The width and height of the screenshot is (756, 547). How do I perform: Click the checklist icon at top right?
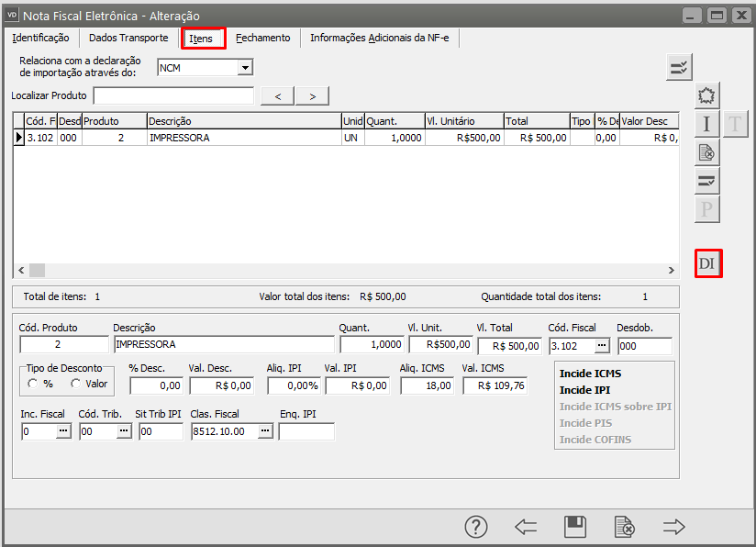click(x=679, y=67)
